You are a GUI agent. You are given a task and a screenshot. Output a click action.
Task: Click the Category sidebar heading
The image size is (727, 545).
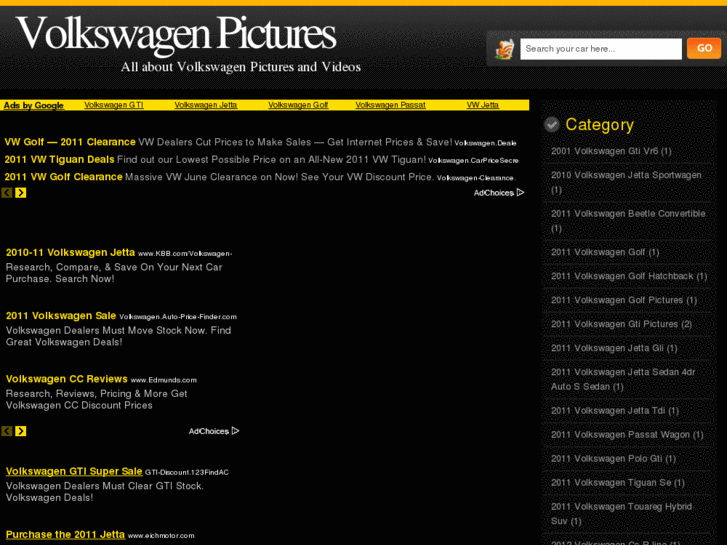tap(599, 124)
